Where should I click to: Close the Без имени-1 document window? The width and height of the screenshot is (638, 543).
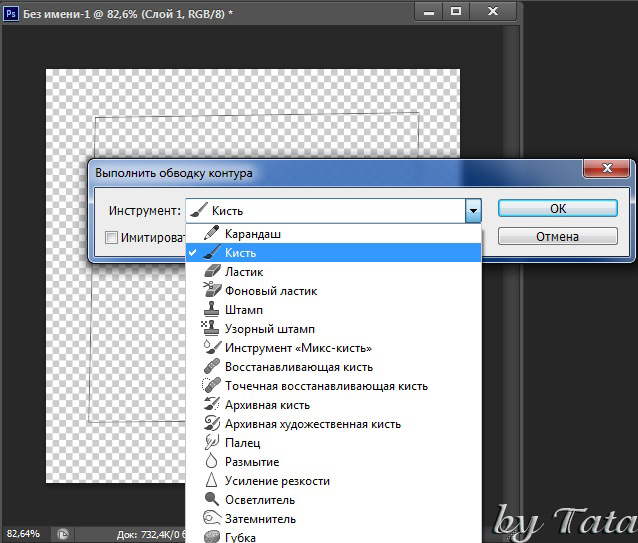tap(493, 11)
